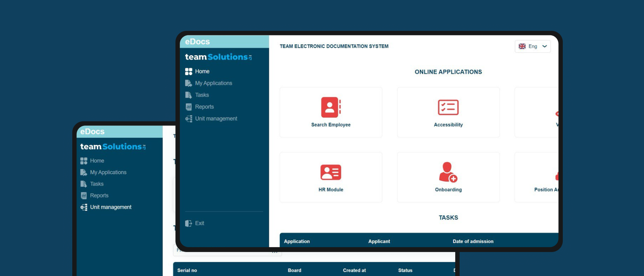Click Home grid icon in back window sidebar
This screenshot has width=644, height=276.
tap(84, 161)
